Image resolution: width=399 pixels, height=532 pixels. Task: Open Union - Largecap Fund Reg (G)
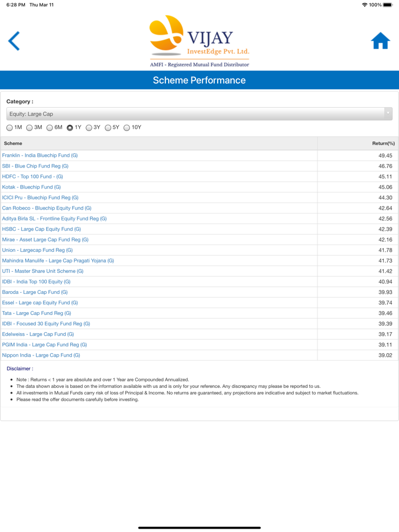38,250
